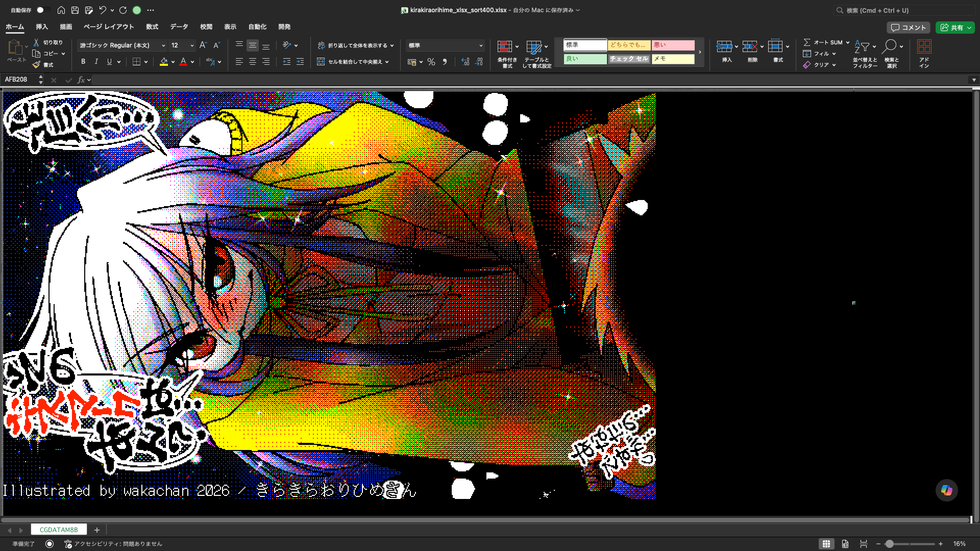Viewport: 980px width, 551px height.
Task: Open the font size dropdown
Action: pyautogui.click(x=192, y=45)
